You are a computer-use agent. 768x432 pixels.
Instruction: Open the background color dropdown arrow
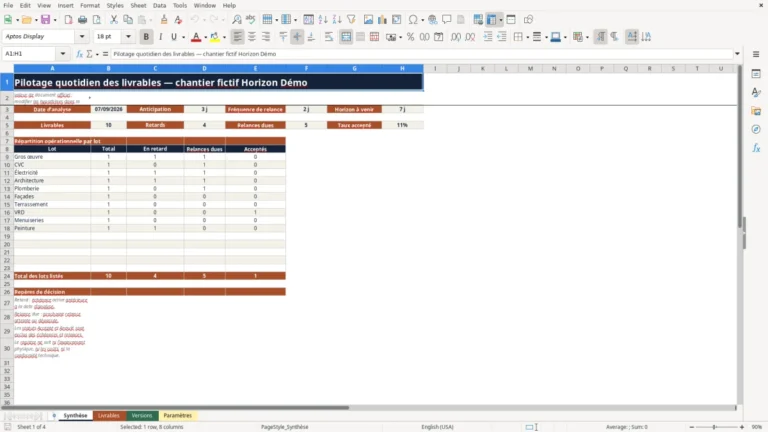click(x=224, y=37)
